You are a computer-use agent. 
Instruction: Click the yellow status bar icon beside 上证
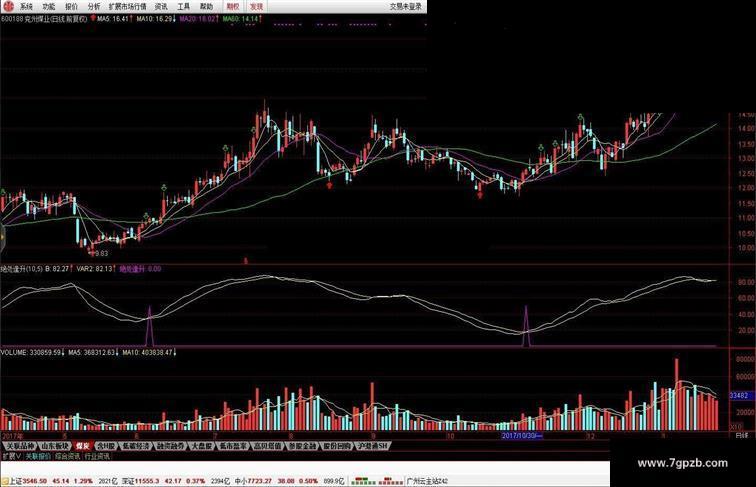(5, 481)
